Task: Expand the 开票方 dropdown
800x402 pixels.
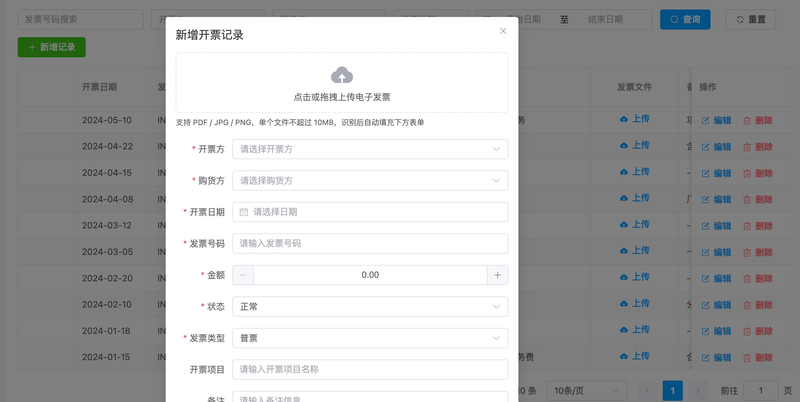Action: tap(370, 149)
